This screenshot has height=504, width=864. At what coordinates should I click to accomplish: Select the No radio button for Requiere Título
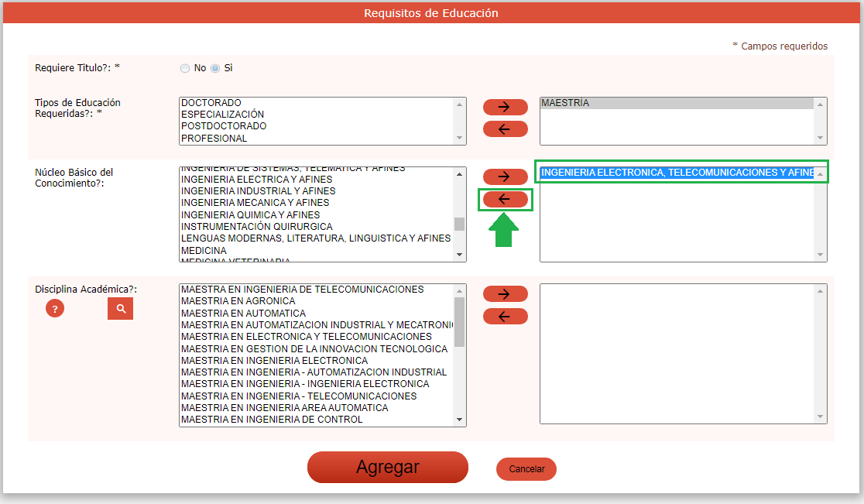185,68
